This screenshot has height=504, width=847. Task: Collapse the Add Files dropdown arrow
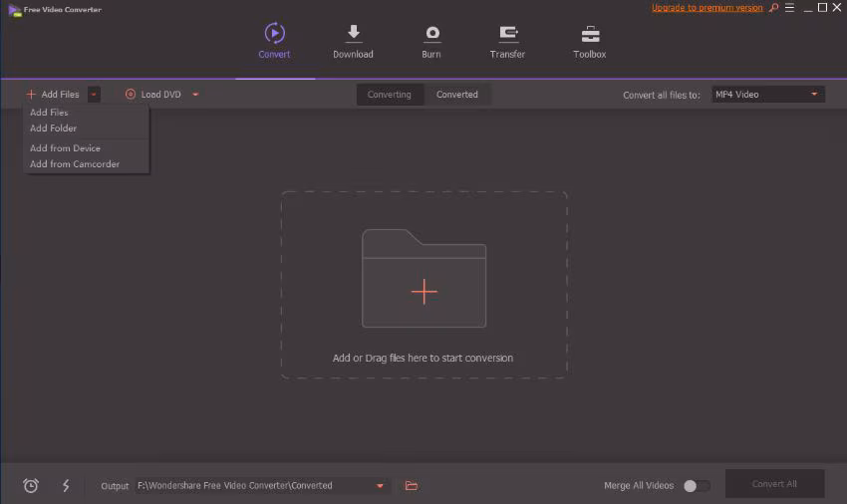coord(94,95)
